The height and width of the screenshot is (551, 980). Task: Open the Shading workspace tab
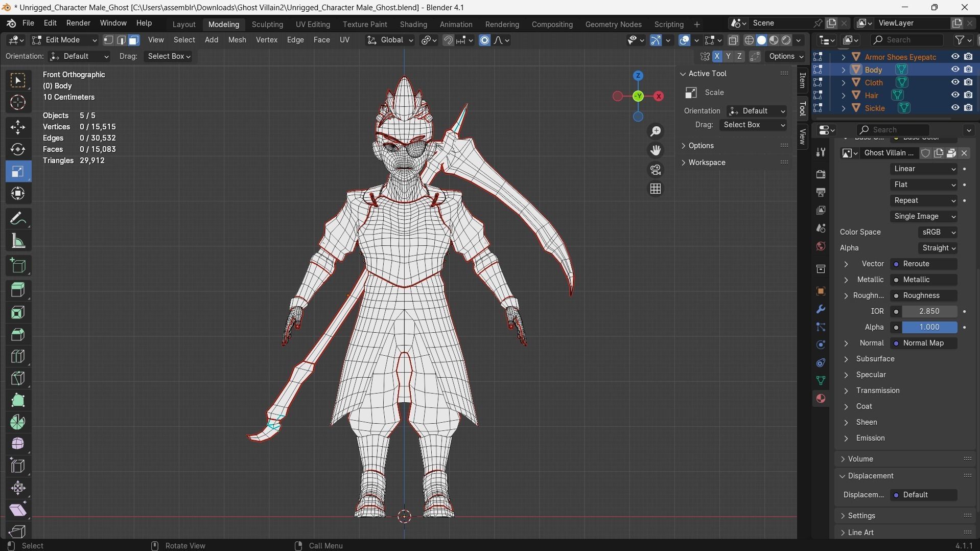(x=413, y=25)
